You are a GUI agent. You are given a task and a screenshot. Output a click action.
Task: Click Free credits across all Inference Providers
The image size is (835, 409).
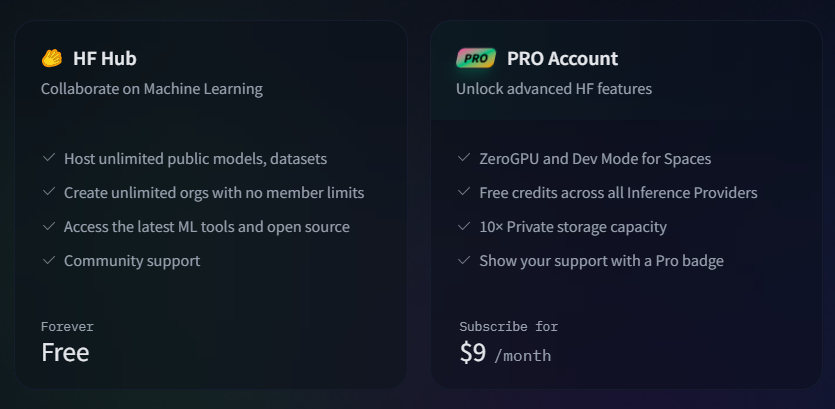[618, 193]
